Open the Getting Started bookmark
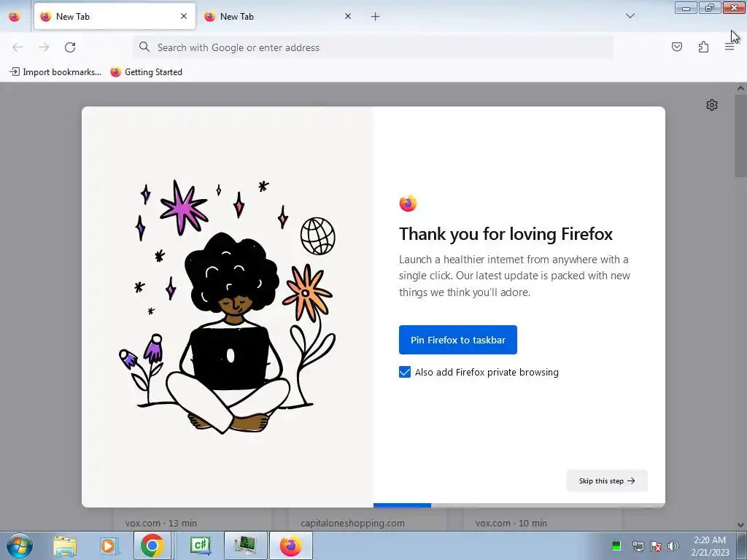 [146, 72]
